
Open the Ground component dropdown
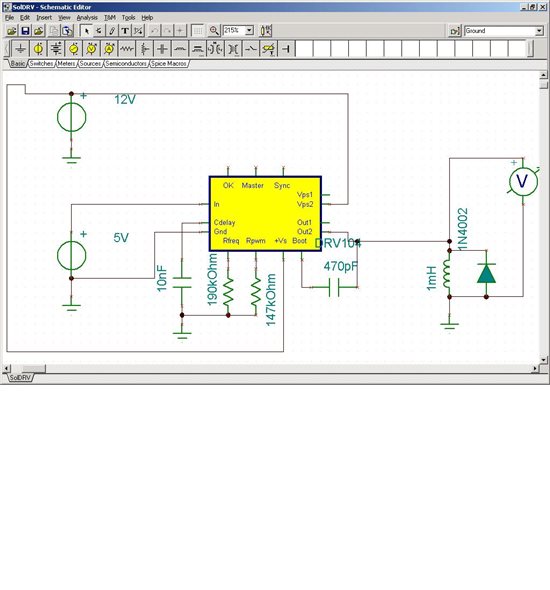click(539, 31)
